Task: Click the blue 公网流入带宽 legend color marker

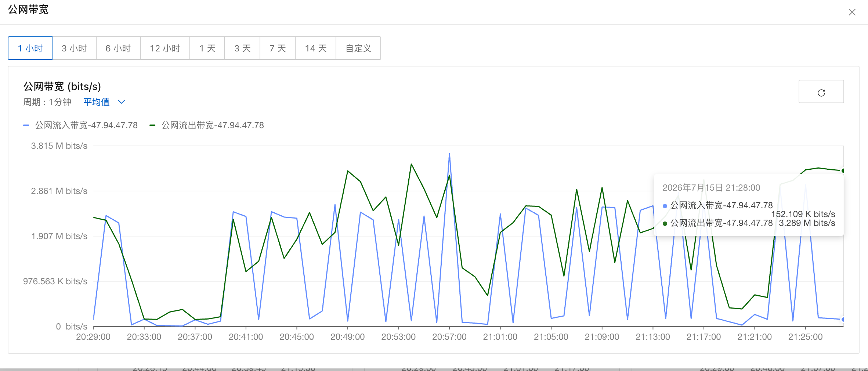Action: pos(26,125)
